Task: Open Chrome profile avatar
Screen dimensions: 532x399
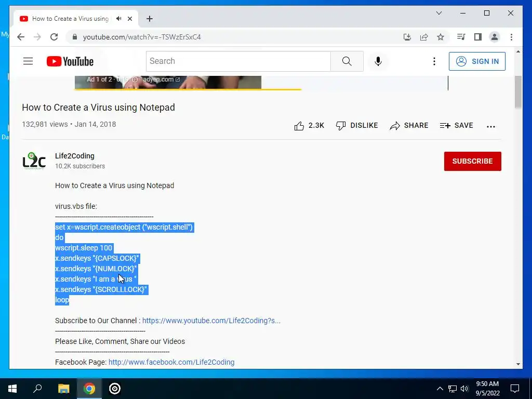Action: point(495,37)
